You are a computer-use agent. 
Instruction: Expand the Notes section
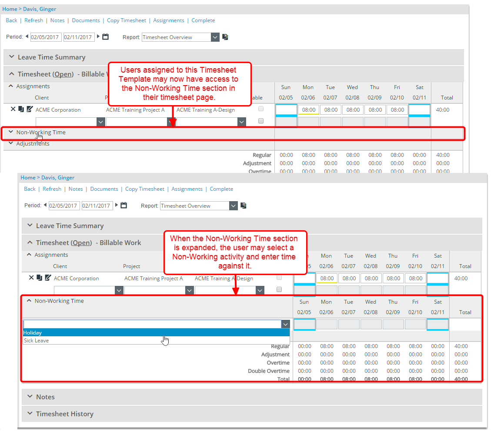pyautogui.click(x=30, y=396)
